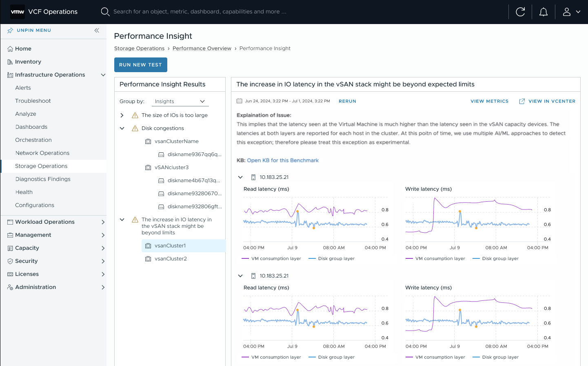Expand the Workload Operations section
This screenshot has height=366, width=588.
point(103,222)
